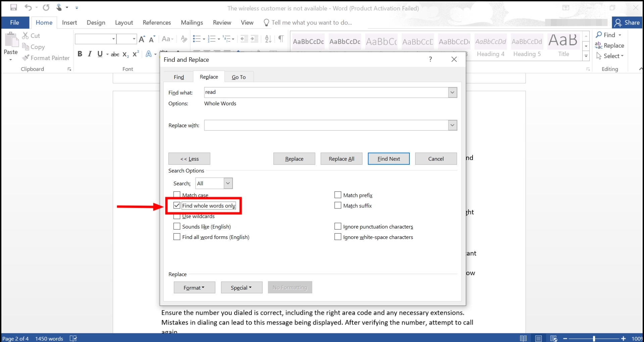Image resolution: width=644 pixels, height=342 pixels.
Task: Apply Underline formatting
Action: [x=100, y=54]
